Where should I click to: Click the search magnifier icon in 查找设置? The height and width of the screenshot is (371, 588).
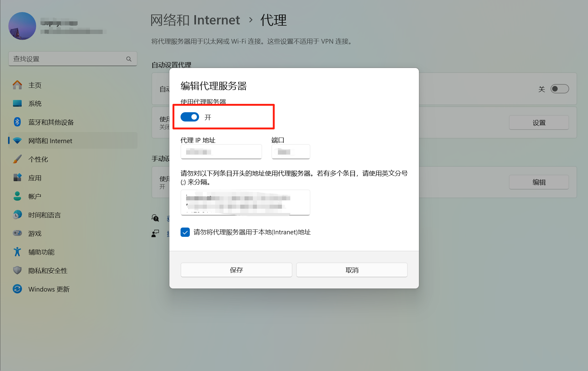[x=129, y=59]
